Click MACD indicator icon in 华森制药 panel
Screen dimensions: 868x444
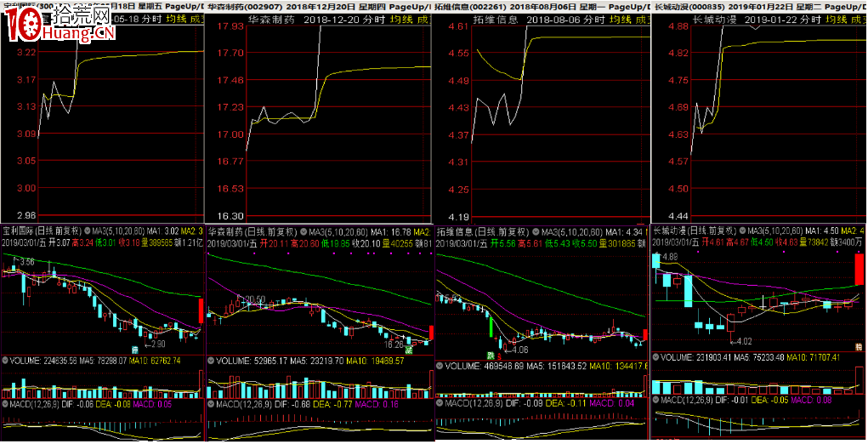(x=211, y=405)
